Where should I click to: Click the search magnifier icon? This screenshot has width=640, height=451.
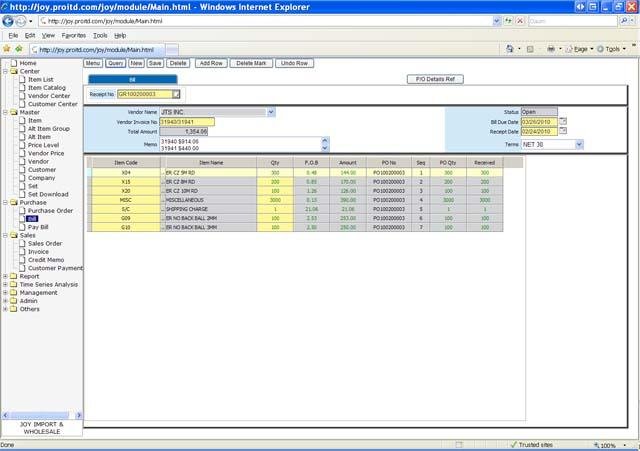click(624, 21)
